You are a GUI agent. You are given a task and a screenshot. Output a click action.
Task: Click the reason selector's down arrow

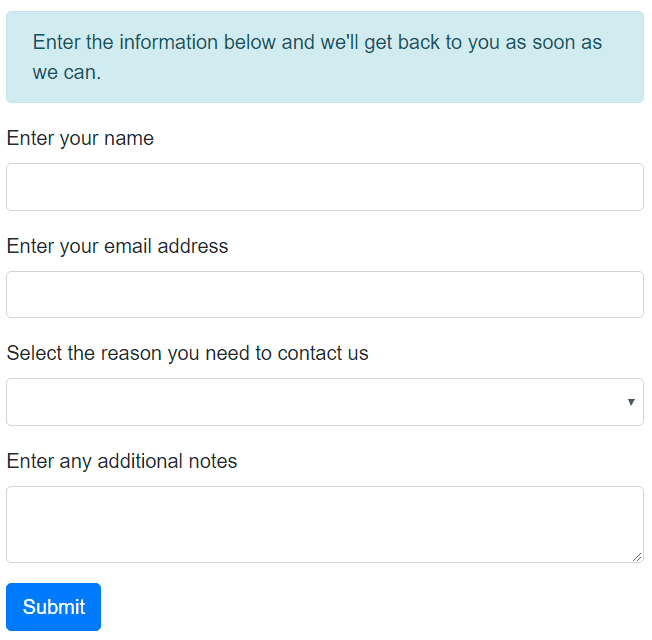click(x=631, y=402)
